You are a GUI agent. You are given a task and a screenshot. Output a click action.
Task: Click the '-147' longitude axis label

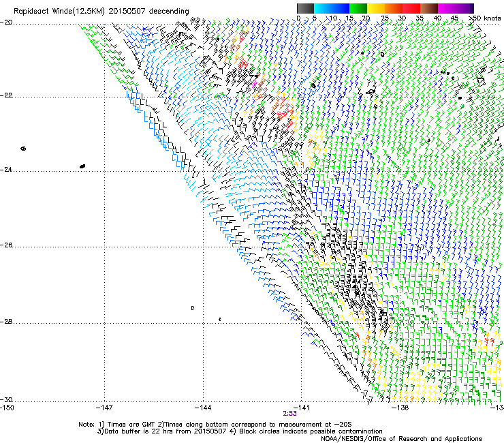click(x=104, y=408)
